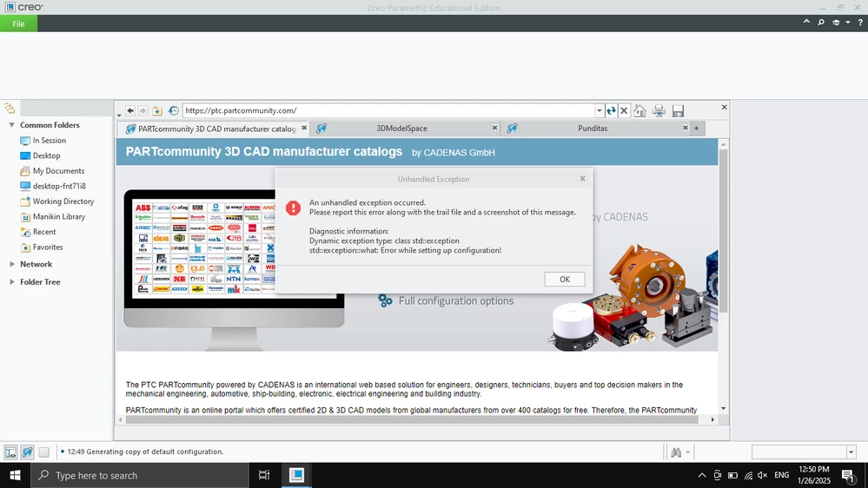
Task: Refresh the browser page
Action: click(x=611, y=110)
